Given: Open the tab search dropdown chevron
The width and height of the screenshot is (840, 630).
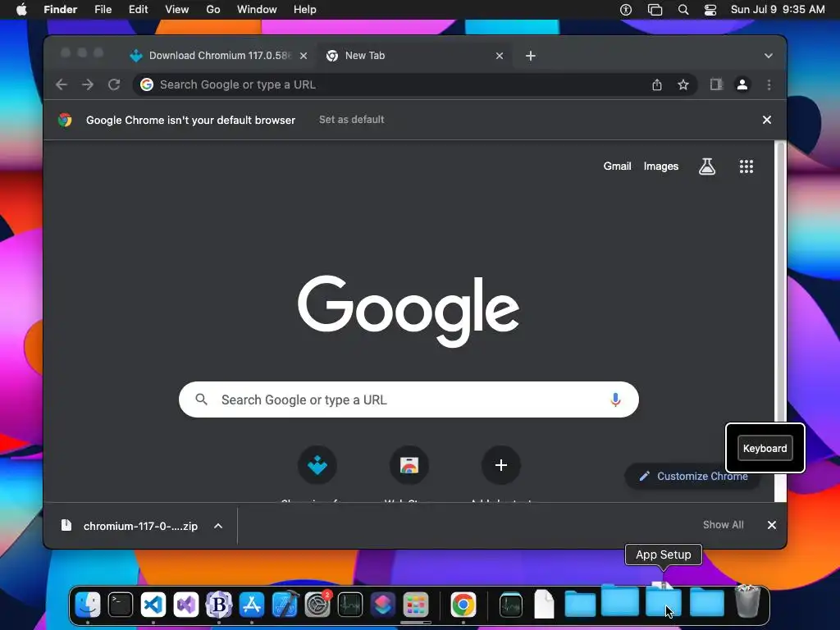Looking at the screenshot, I should click(x=768, y=56).
